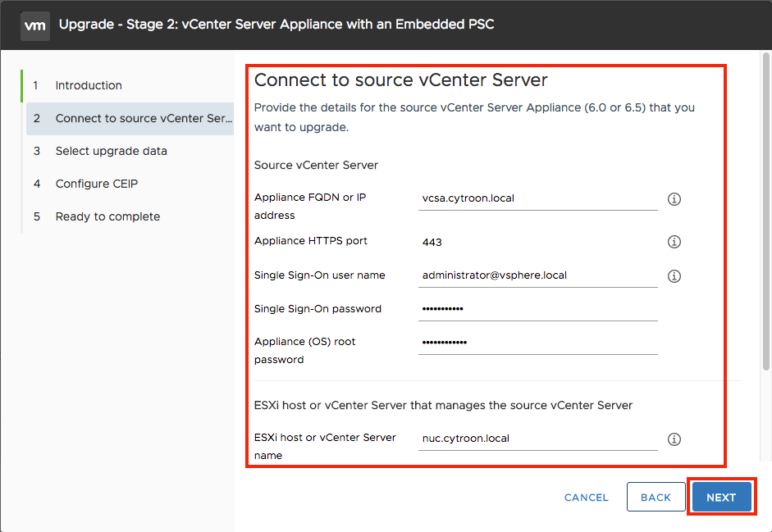Image resolution: width=772 pixels, height=532 pixels.
Task: Click the 'Source vCenter Server' section label
Action: tap(316, 166)
